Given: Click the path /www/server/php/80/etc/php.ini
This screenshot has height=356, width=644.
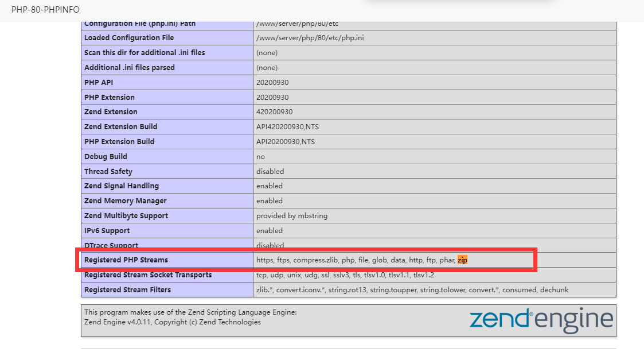Looking at the screenshot, I should (310, 38).
